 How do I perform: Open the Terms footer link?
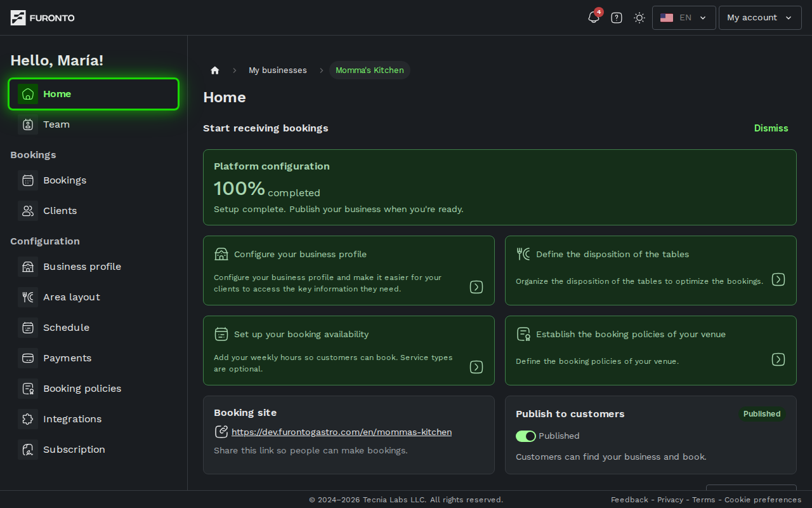coord(704,500)
